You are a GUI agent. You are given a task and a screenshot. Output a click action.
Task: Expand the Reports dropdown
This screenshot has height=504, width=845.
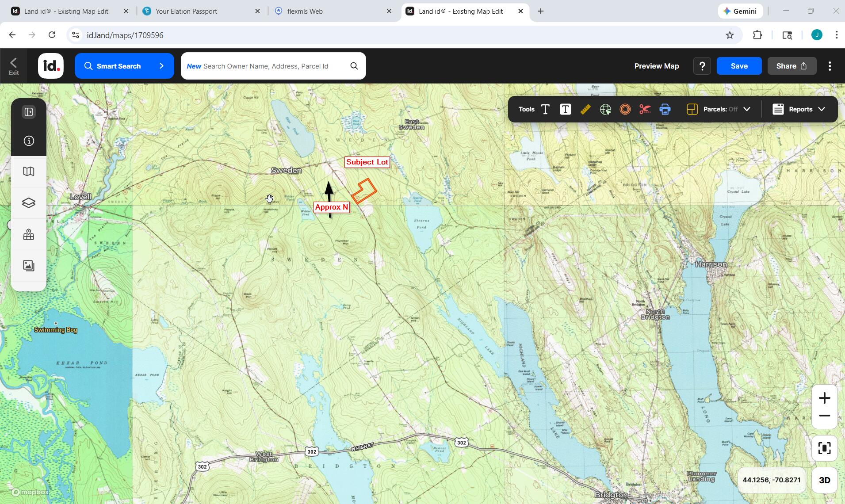tap(822, 109)
